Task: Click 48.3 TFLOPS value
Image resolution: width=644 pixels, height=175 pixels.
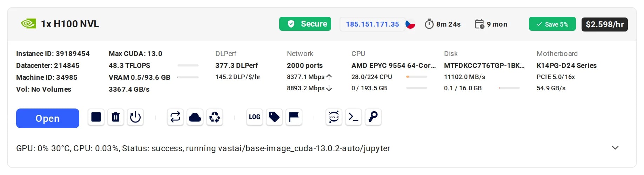Action: 129,65
